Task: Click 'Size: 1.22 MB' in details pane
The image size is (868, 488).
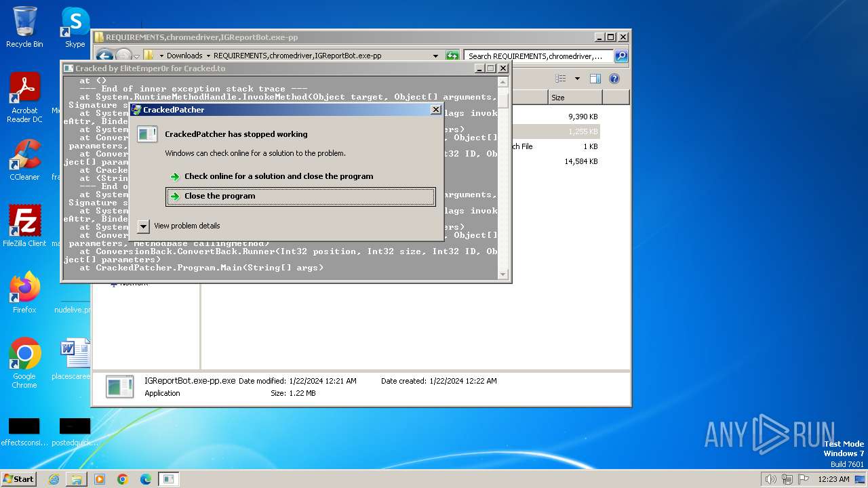Action: point(294,393)
